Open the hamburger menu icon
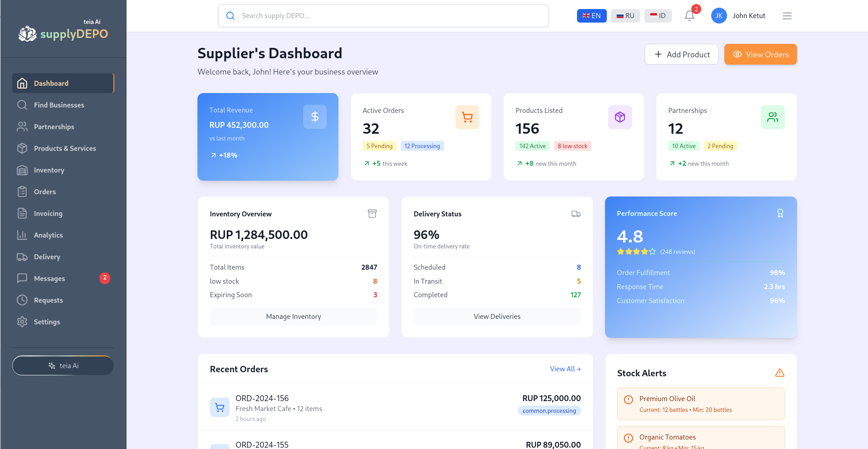The width and height of the screenshot is (868, 449). (x=787, y=16)
